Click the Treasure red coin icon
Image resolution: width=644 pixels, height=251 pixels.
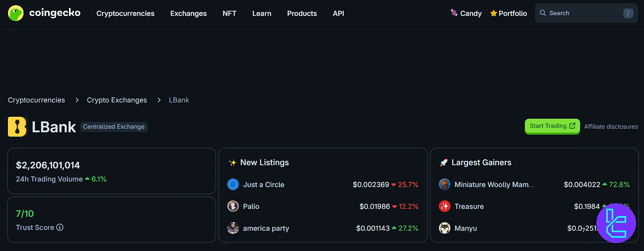click(x=445, y=207)
